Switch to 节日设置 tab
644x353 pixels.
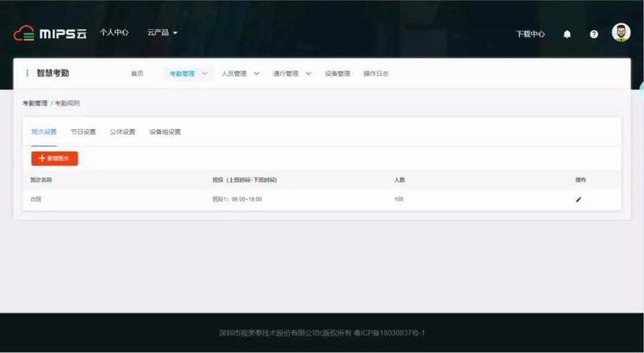point(83,131)
